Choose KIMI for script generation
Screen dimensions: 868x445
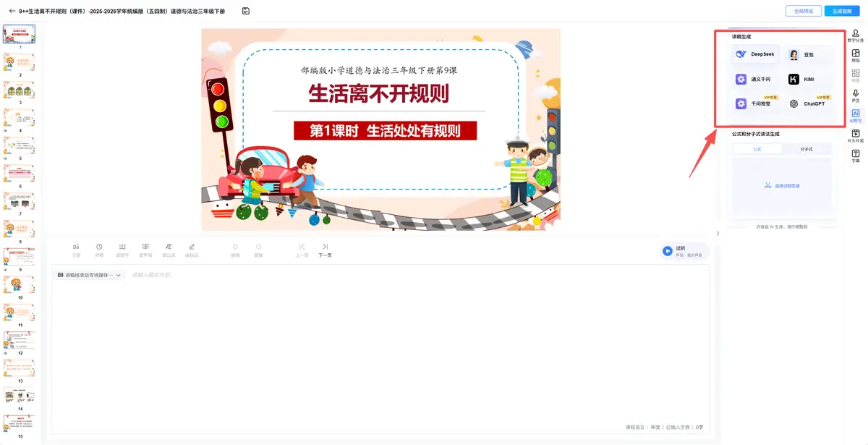click(809, 80)
